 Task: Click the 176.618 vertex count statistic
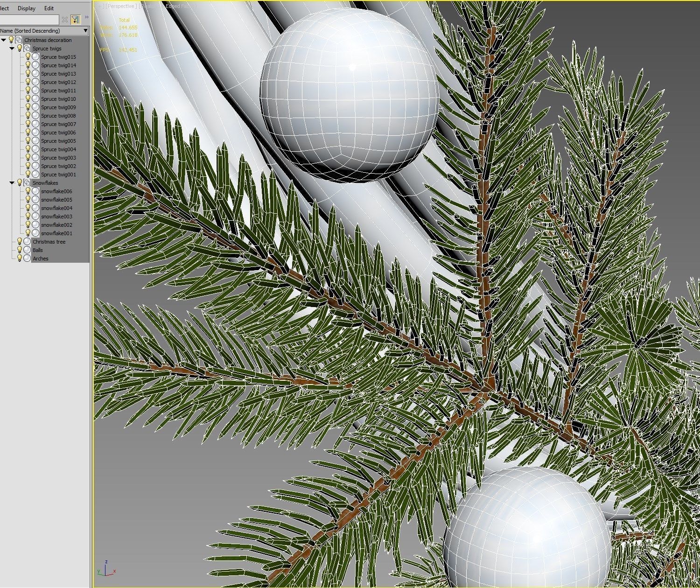click(x=128, y=35)
